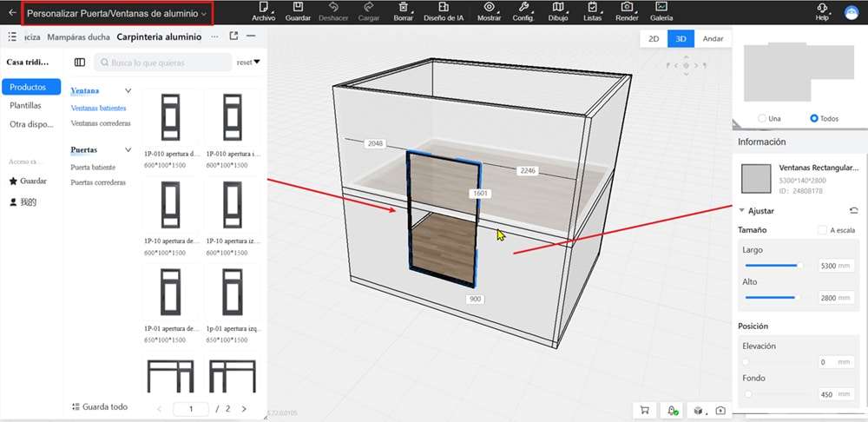The height and width of the screenshot is (422, 868).
Task: Pop out the catalog panel
Action: (x=233, y=36)
